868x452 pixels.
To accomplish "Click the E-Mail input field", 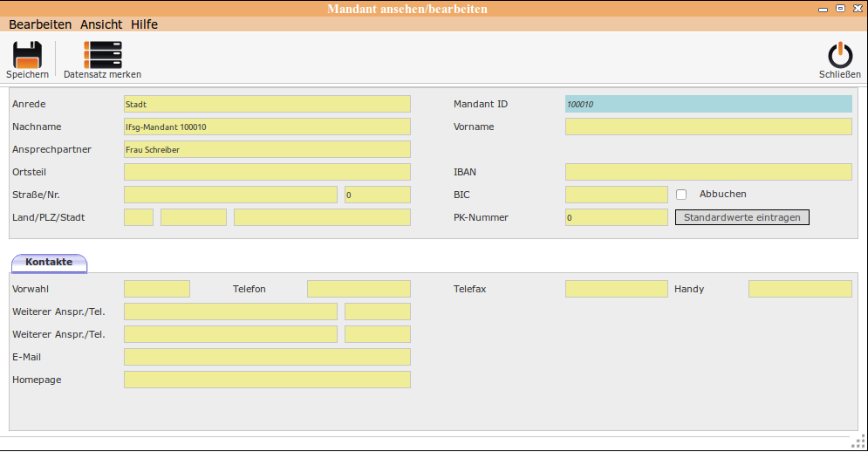I will pos(267,357).
